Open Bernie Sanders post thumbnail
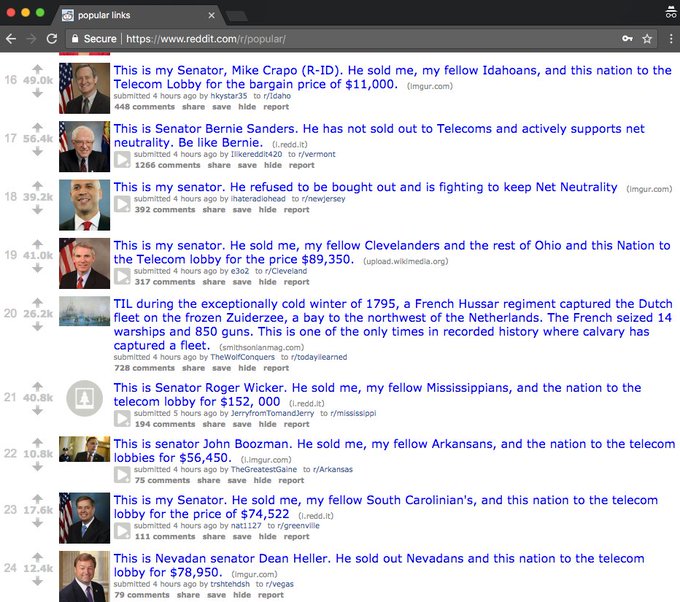This screenshot has width=680, height=602. tap(85, 147)
